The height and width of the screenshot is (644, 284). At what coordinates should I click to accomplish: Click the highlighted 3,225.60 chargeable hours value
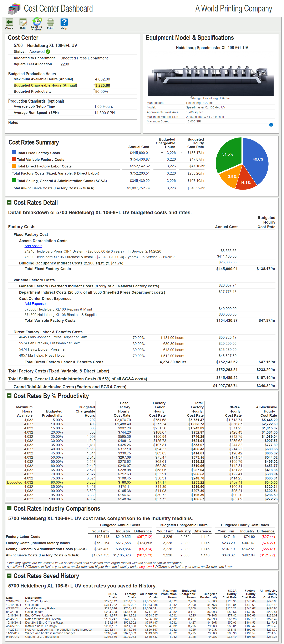(102, 86)
